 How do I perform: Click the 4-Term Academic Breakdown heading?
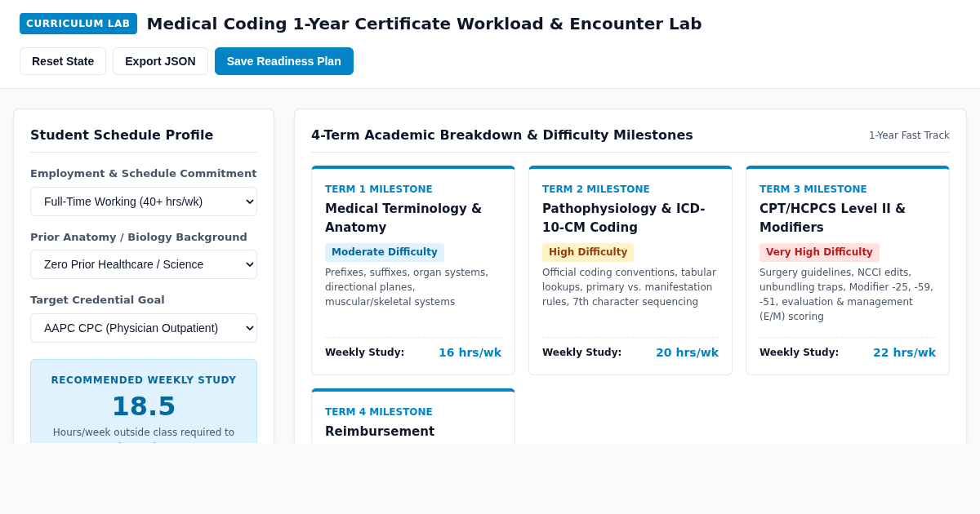[502, 135]
